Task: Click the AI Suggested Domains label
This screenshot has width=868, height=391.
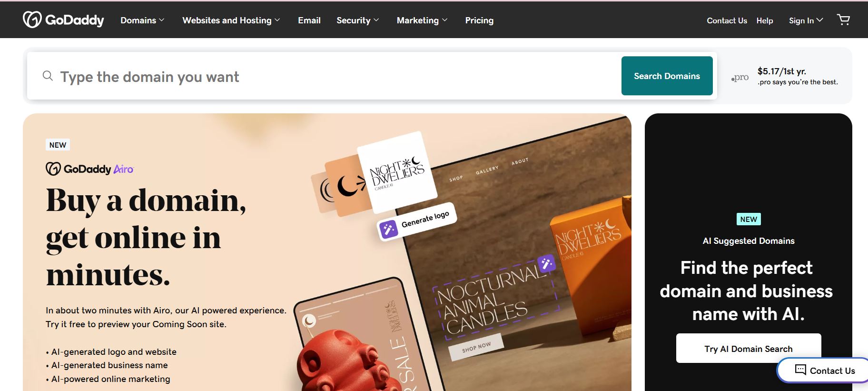Action: pyautogui.click(x=749, y=241)
